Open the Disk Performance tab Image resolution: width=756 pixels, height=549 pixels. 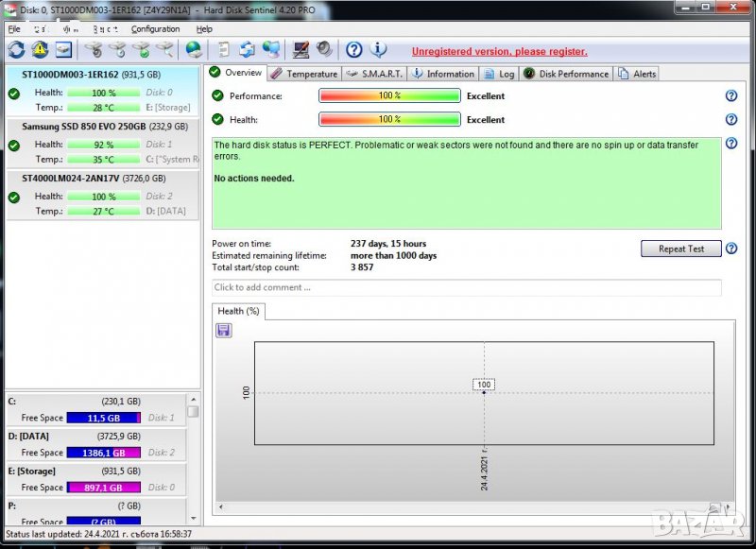tap(565, 74)
